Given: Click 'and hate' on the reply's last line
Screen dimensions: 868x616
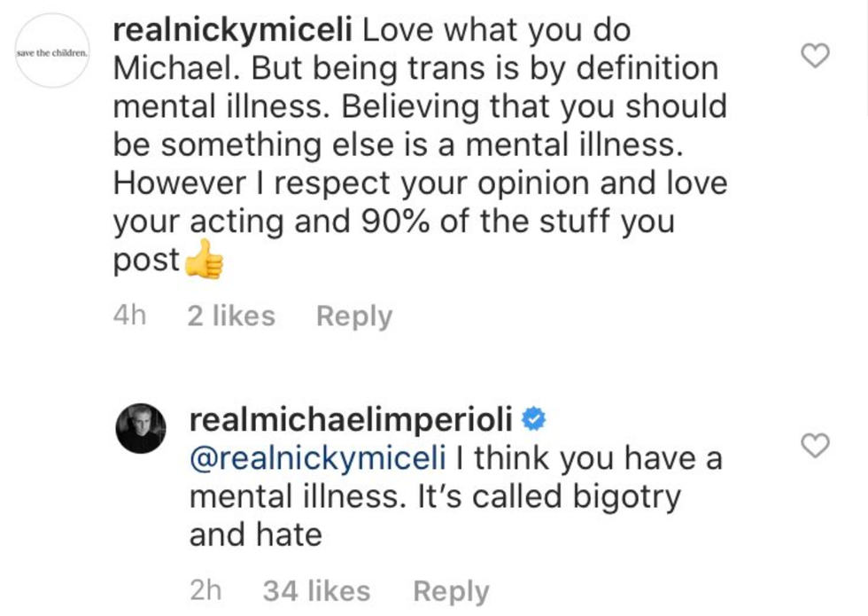Looking at the screenshot, I should tap(254, 534).
